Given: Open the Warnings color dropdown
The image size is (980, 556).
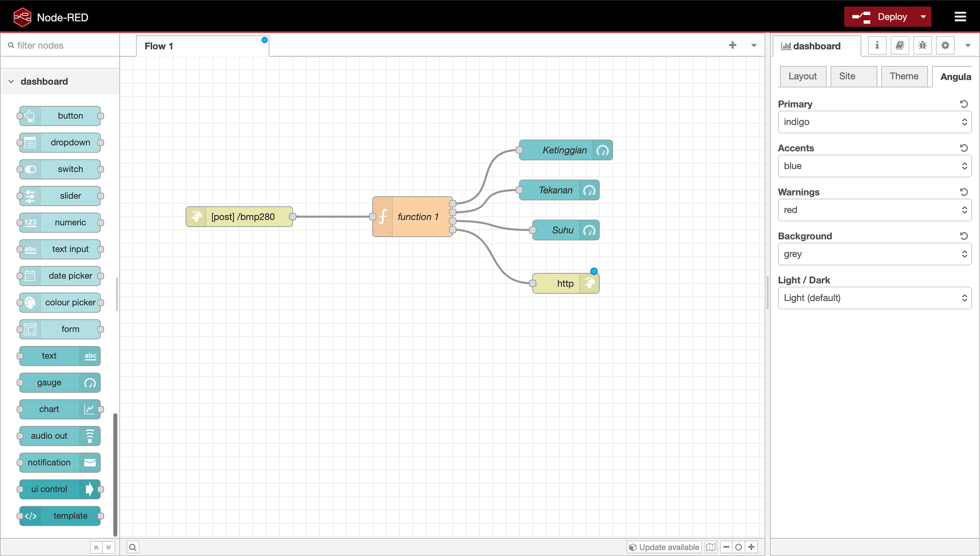Looking at the screenshot, I should [874, 210].
